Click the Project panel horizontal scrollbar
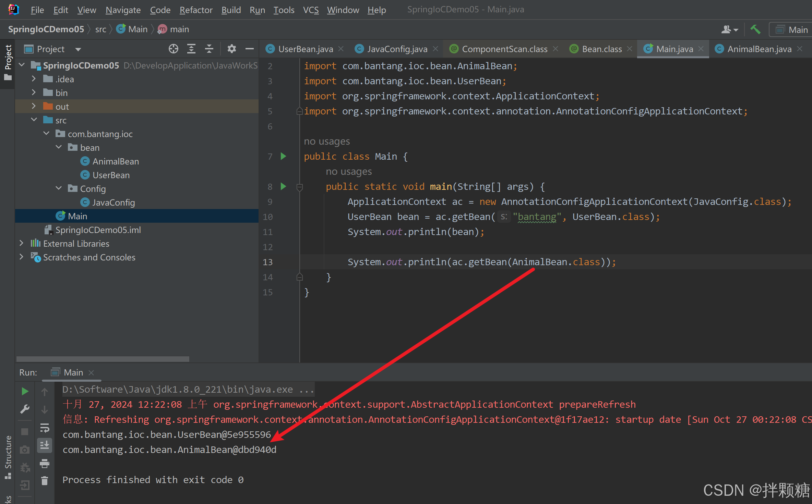This screenshot has width=812, height=504. pos(103,359)
